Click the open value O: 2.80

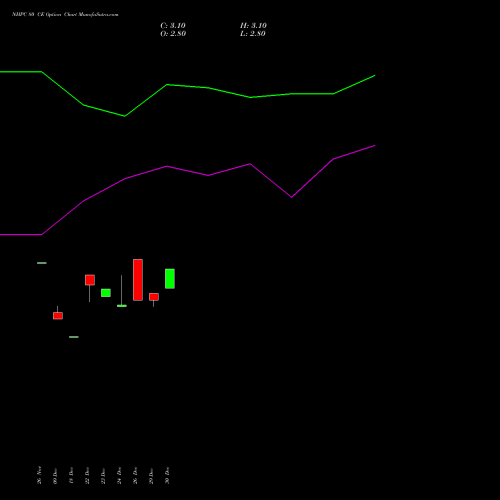173,34
